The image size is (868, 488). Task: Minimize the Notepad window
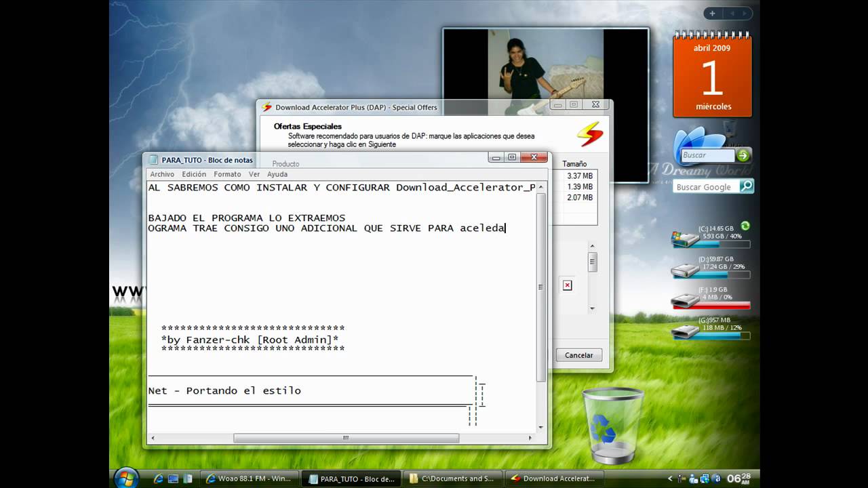point(496,158)
